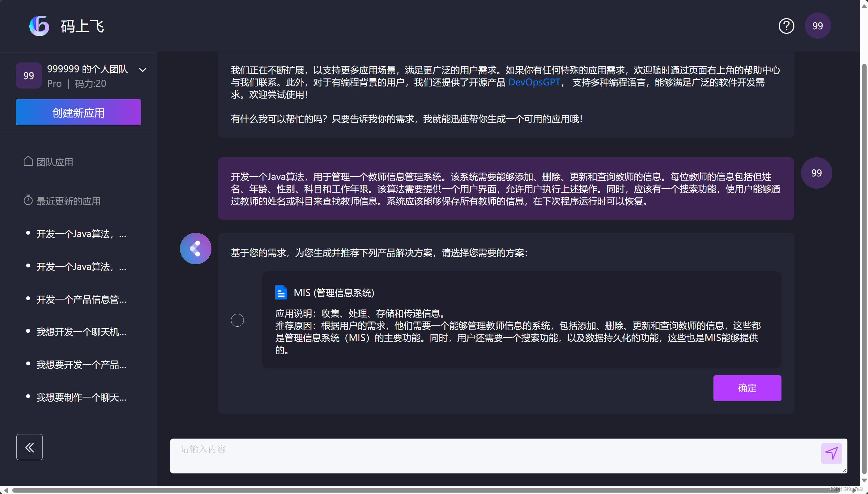Expand the 999999 个人团队 dropdown
This screenshot has width=868, height=494.
[143, 70]
